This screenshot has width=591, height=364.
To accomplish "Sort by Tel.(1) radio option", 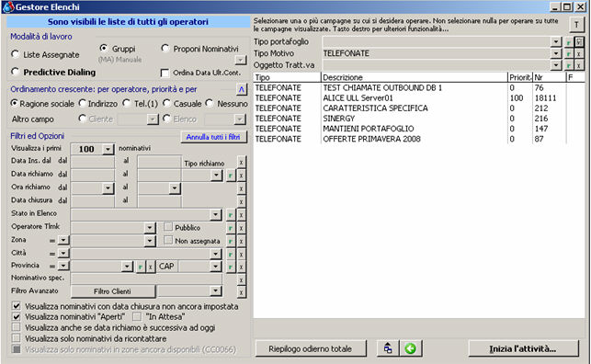I will pyautogui.click(x=127, y=103).
